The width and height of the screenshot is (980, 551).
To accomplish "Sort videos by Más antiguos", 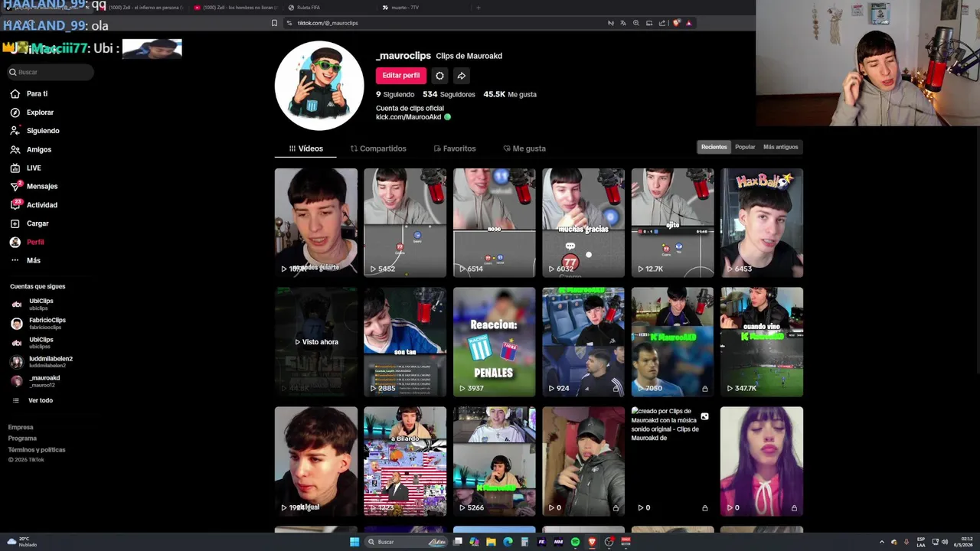I will tap(780, 147).
